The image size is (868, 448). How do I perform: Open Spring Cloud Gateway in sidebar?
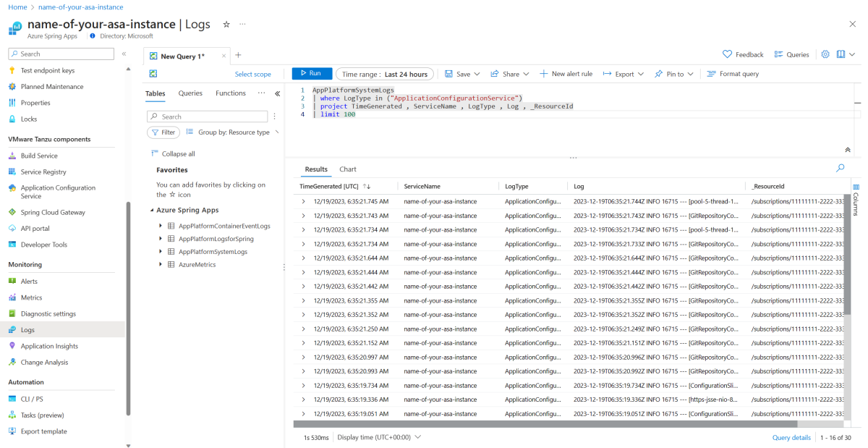pyautogui.click(x=53, y=212)
